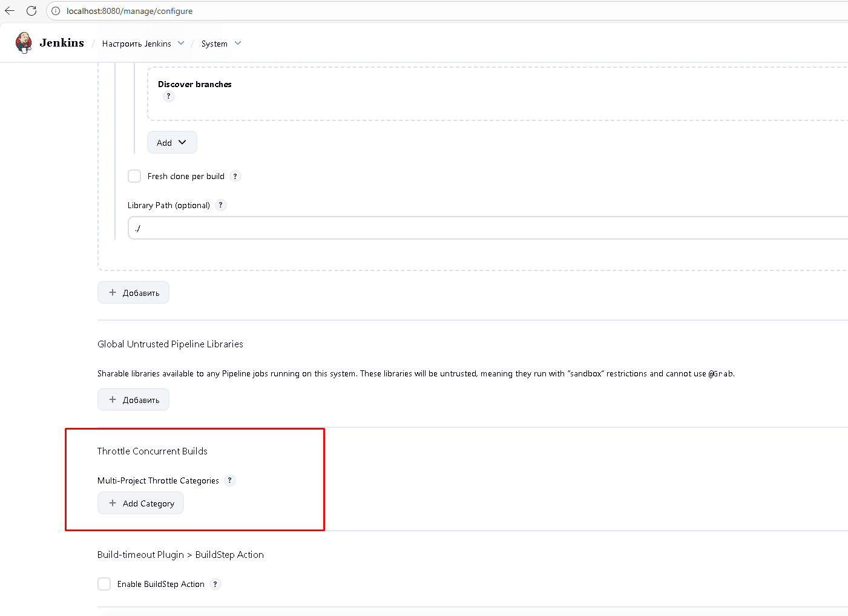Click Add Category button
The image size is (848, 616).
140,503
